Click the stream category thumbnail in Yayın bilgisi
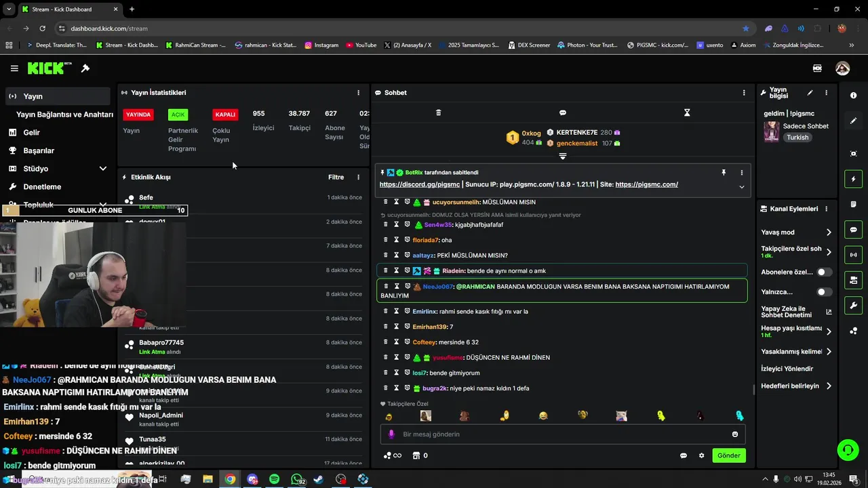The width and height of the screenshot is (868, 488). click(x=772, y=131)
